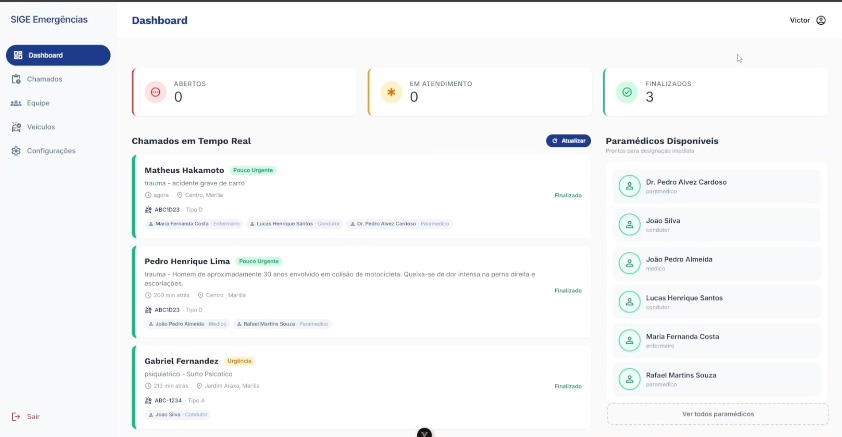Select Joao Silva in available paramedics

(717, 225)
